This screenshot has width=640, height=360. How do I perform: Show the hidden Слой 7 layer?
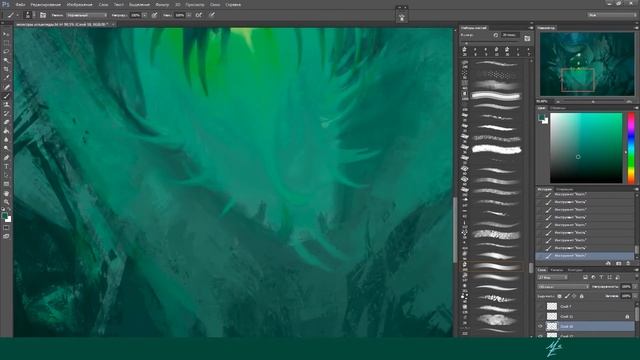(540, 306)
